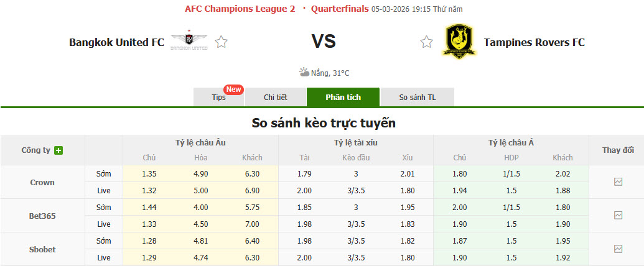
Task: Click the Sbobet company name
Action: (42, 250)
